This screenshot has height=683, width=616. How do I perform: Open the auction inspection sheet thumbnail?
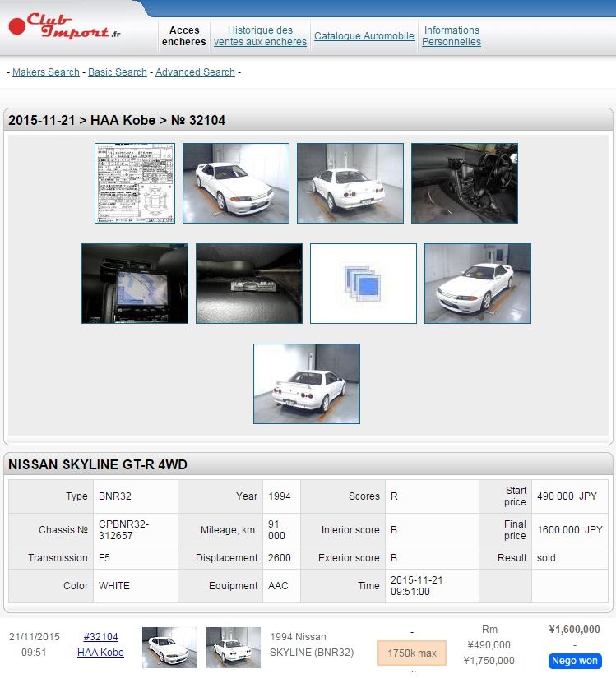point(135,183)
